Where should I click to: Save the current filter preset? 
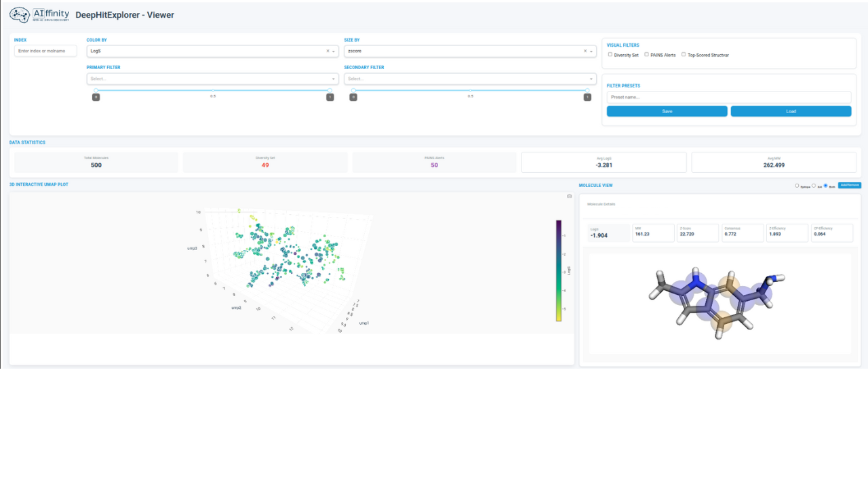667,110
